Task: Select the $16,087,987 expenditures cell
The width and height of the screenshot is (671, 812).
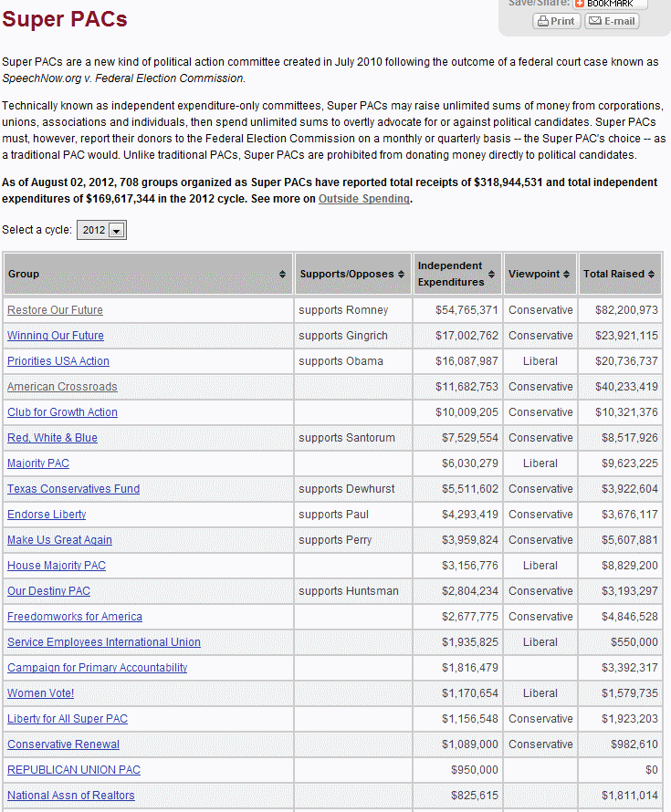Action: point(457,361)
